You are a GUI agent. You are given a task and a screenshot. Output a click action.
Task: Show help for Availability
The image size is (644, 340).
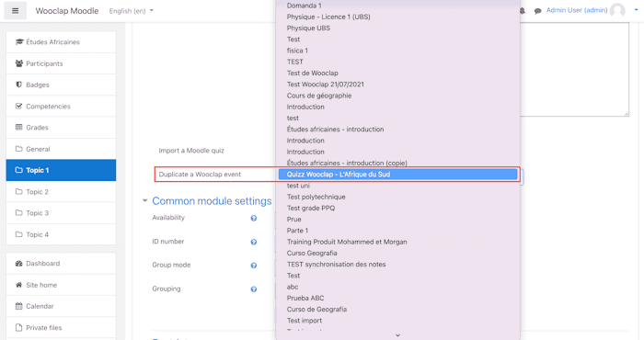coord(254,218)
